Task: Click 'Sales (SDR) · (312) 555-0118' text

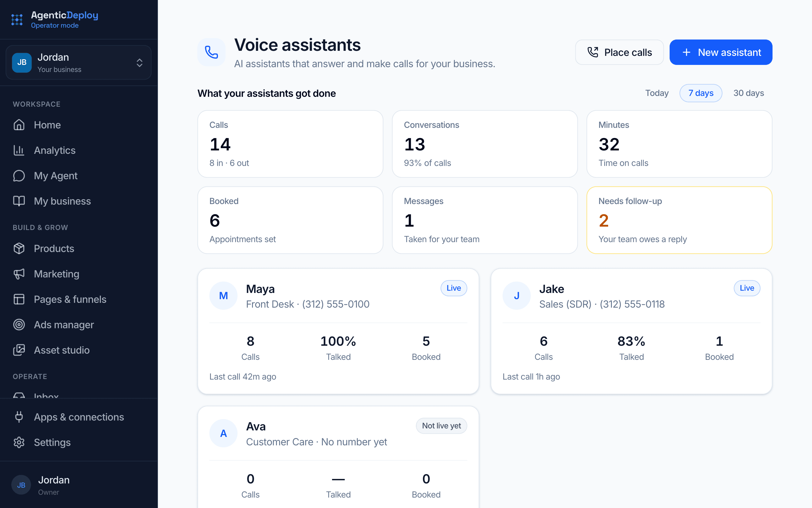Action: point(602,304)
